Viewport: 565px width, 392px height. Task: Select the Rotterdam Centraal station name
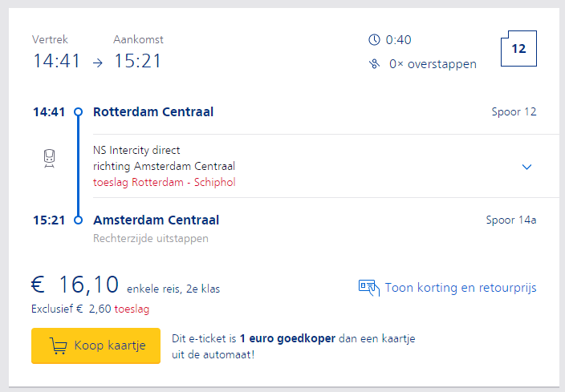point(153,112)
